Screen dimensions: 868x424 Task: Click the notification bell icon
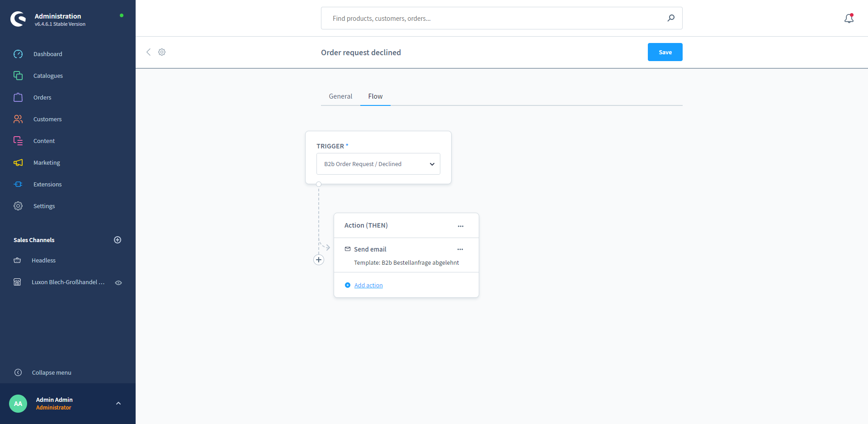(849, 19)
